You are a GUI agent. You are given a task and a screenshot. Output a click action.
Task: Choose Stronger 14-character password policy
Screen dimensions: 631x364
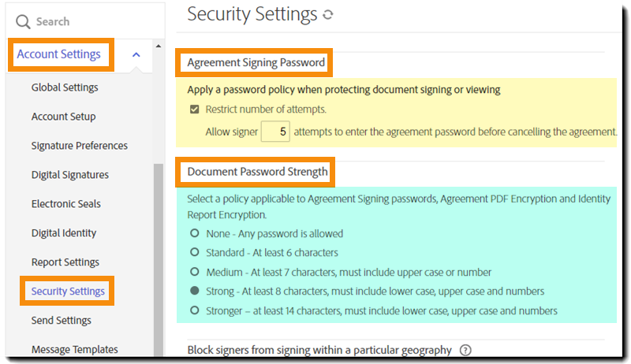tap(194, 310)
